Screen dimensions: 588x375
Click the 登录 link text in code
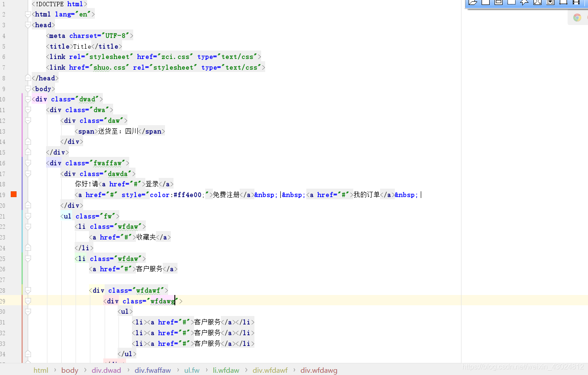pos(152,184)
